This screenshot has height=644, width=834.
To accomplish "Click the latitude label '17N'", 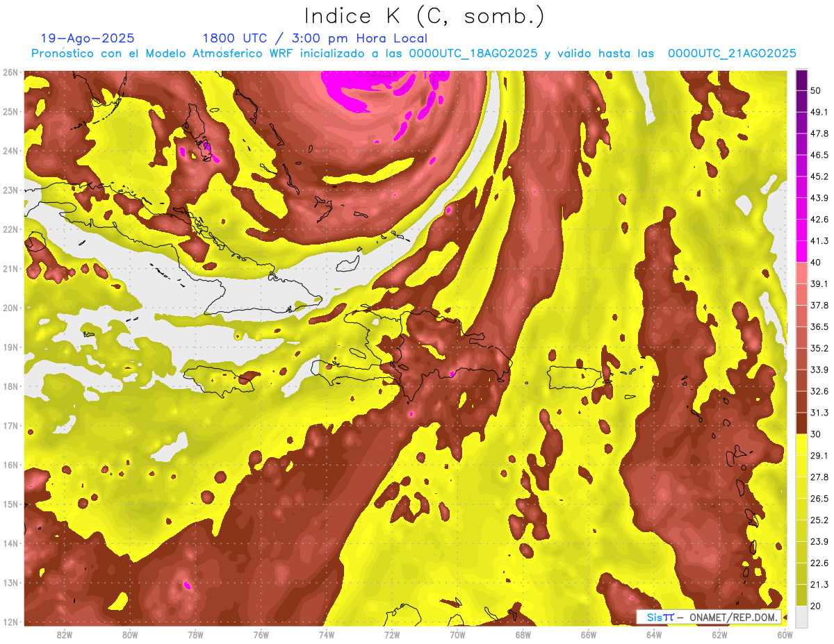I will tap(10, 426).
